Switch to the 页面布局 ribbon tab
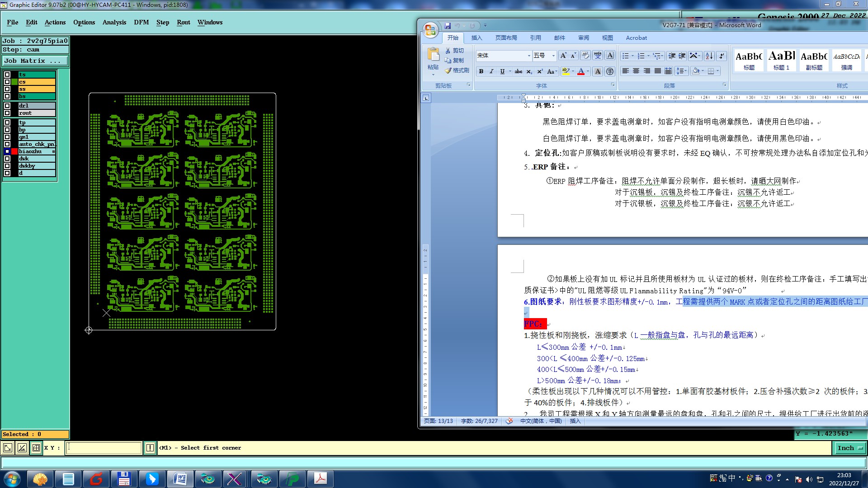The height and width of the screenshot is (488, 868). [506, 38]
